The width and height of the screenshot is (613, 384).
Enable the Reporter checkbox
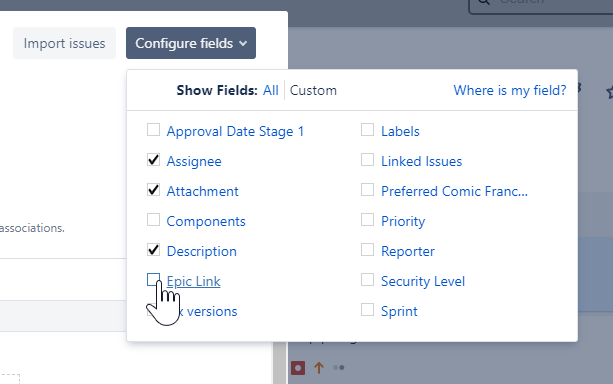[367, 250]
